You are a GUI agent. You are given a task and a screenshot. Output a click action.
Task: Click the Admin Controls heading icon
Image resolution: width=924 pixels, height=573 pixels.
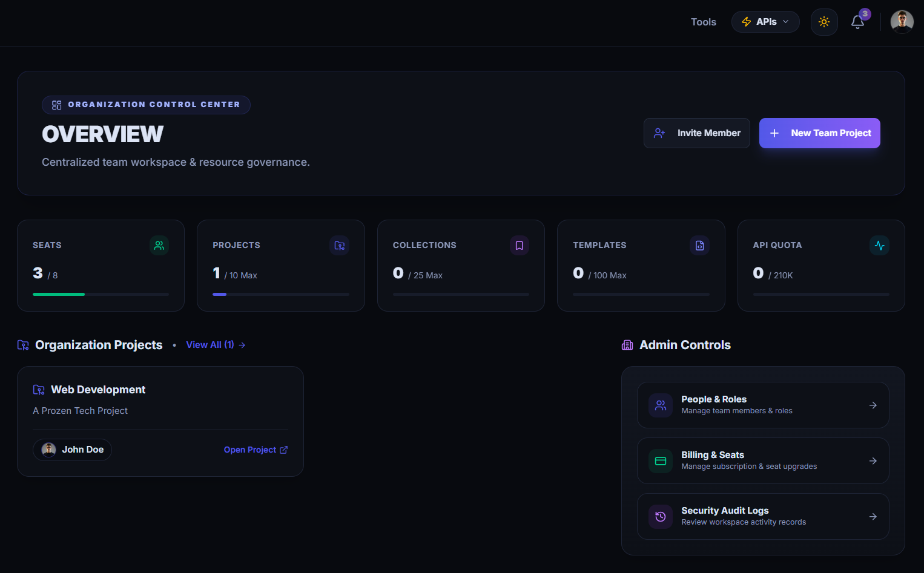[x=627, y=345]
